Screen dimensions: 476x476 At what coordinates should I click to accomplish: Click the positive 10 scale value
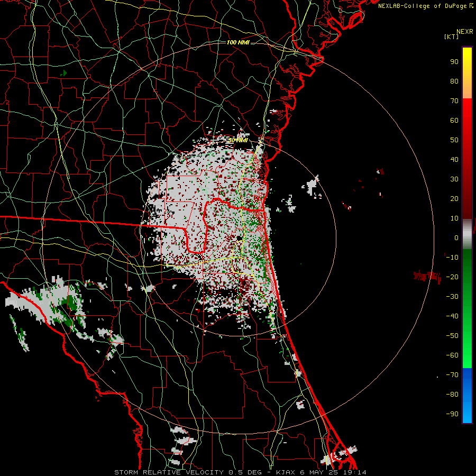coord(454,218)
